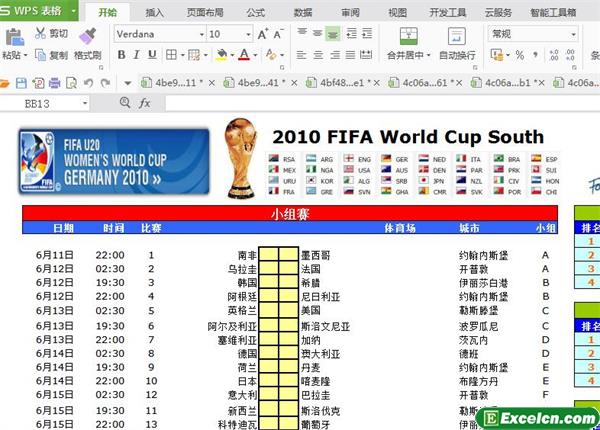The width and height of the screenshot is (600, 430).
Task: Decrease font size with small A icon
Action: (x=278, y=34)
